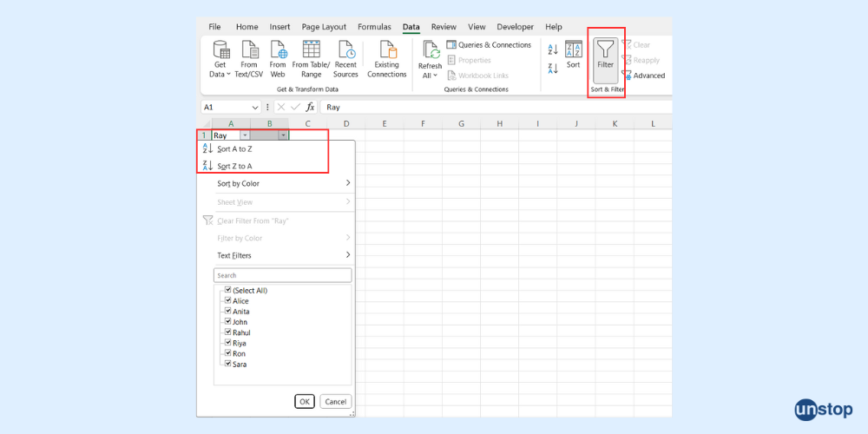The width and height of the screenshot is (868, 434).
Task: Click the Insert Function fx icon
Action: coord(310,108)
